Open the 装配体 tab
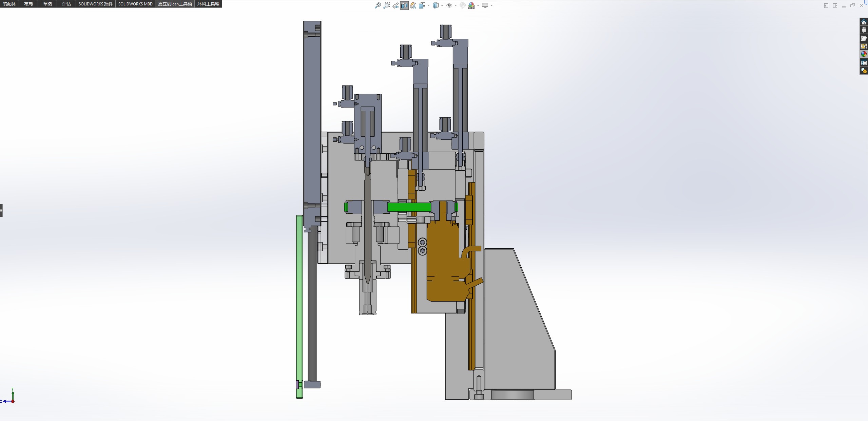 [9, 4]
